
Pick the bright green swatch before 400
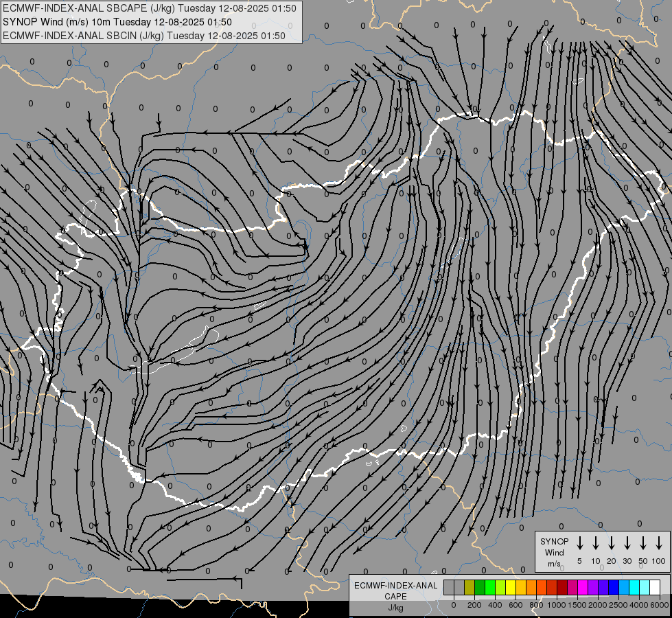tap(490, 588)
